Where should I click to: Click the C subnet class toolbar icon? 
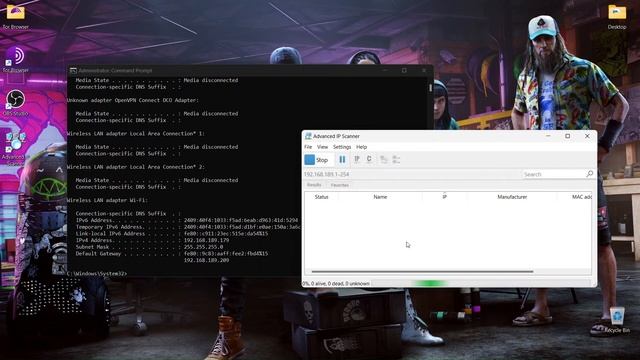click(369, 159)
